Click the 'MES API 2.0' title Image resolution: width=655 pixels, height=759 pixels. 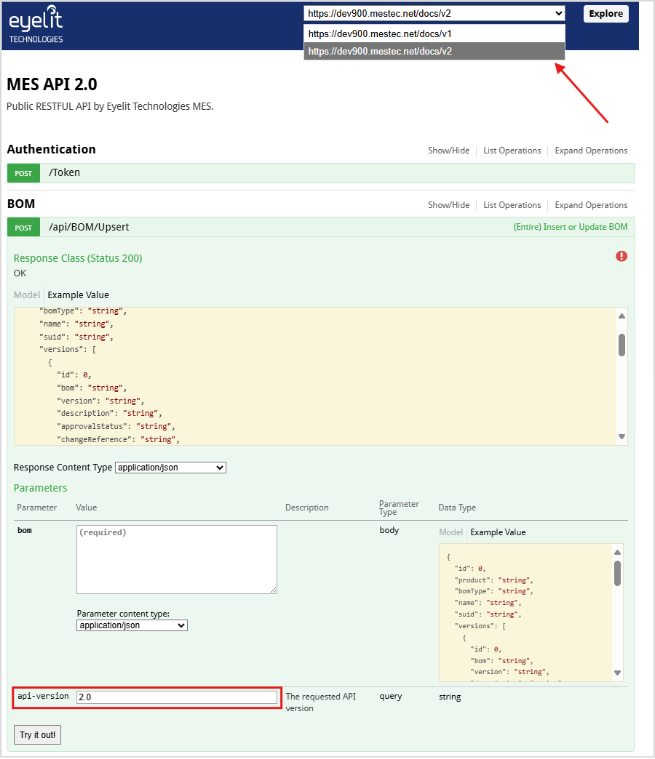point(52,84)
